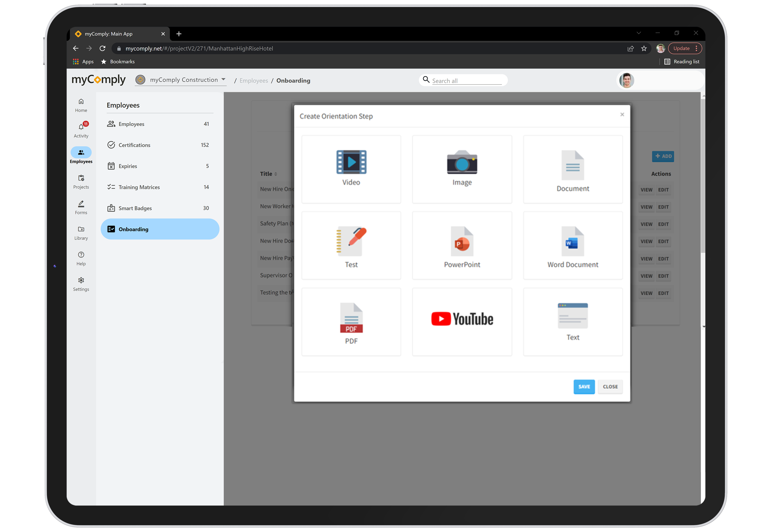This screenshot has height=532, width=774.
Task: Select the Text step option
Action: coord(572,321)
